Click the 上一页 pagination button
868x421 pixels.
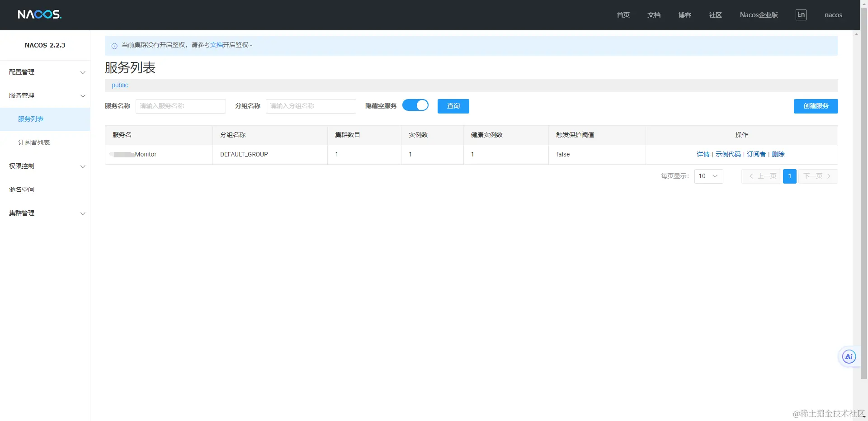[762, 176]
